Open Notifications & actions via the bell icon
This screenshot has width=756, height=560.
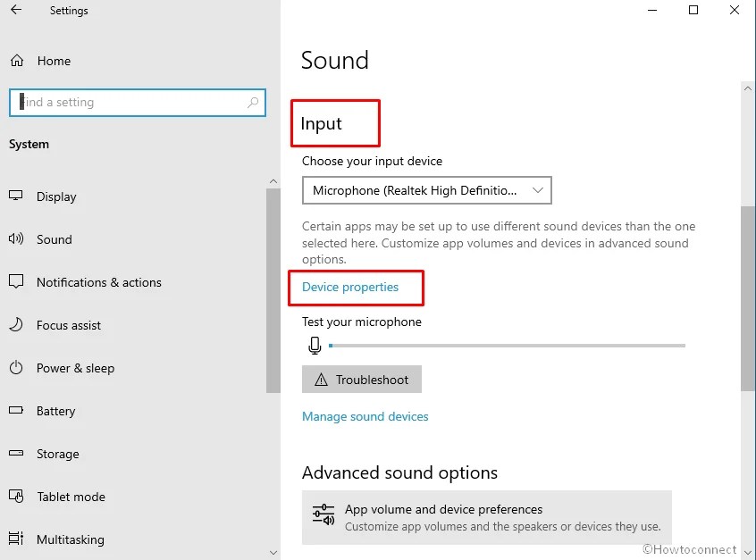coord(16,282)
